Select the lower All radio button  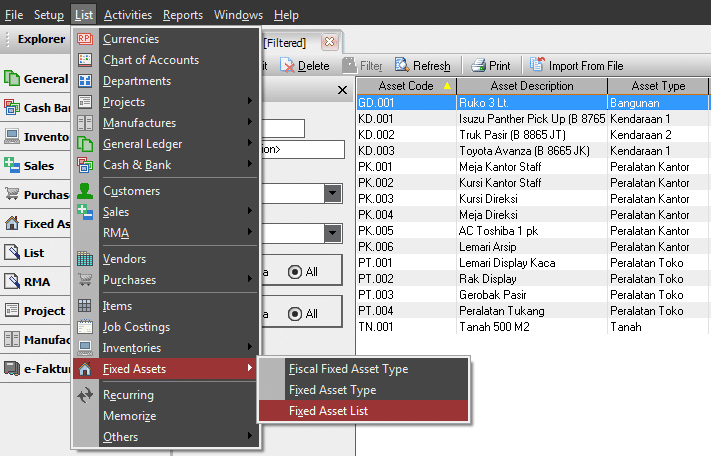coord(294,313)
